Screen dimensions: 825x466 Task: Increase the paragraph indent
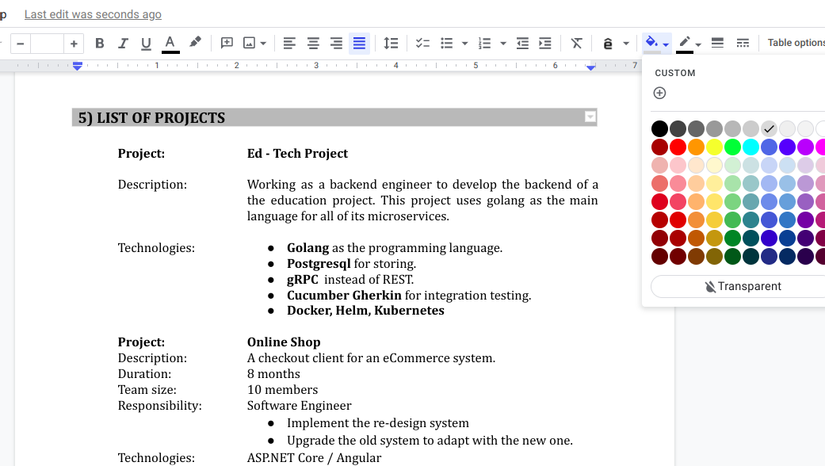[546, 43]
